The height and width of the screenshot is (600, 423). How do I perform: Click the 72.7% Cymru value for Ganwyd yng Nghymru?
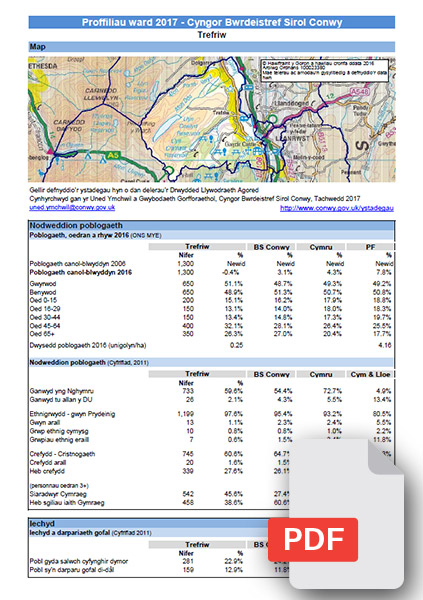pos(332,391)
